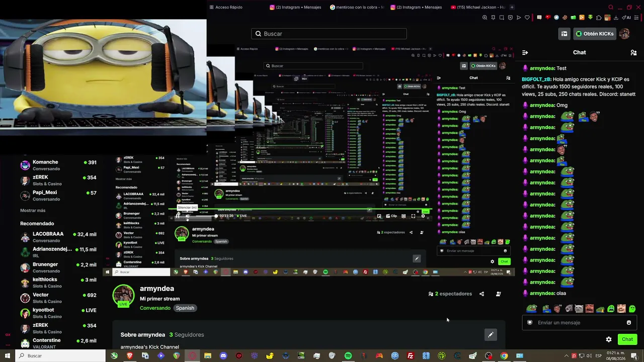Take a snapshot with the capture icon
The width and height of the screenshot is (644, 362).
coord(502,18)
